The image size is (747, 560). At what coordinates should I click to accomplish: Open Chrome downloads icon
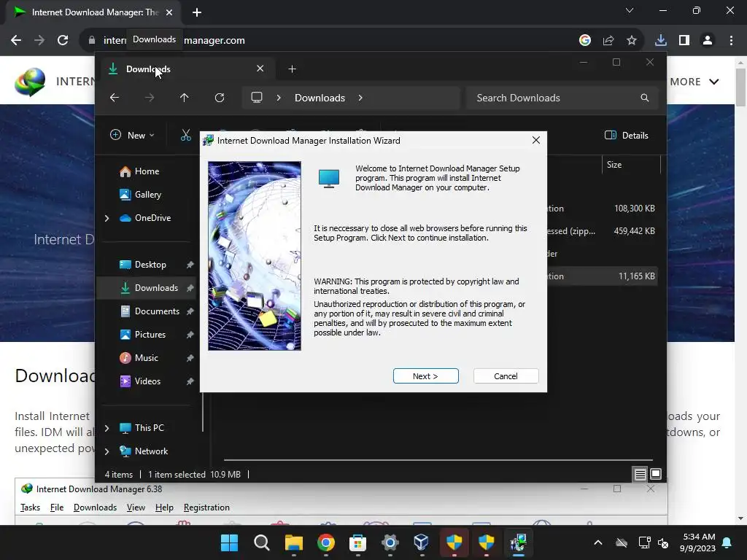coord(660,40)
